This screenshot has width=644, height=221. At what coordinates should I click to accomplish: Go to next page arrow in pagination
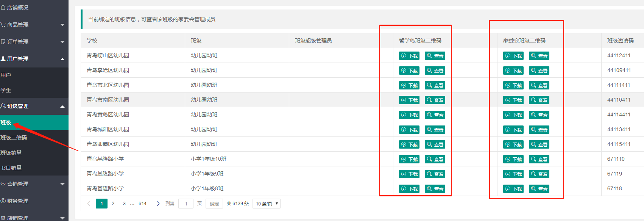click(158, 204)
